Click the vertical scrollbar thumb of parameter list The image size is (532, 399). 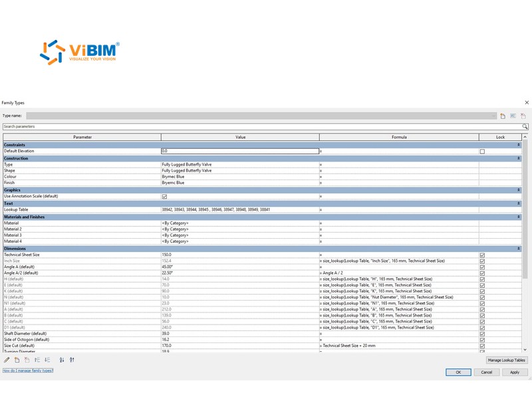[525, 209]
